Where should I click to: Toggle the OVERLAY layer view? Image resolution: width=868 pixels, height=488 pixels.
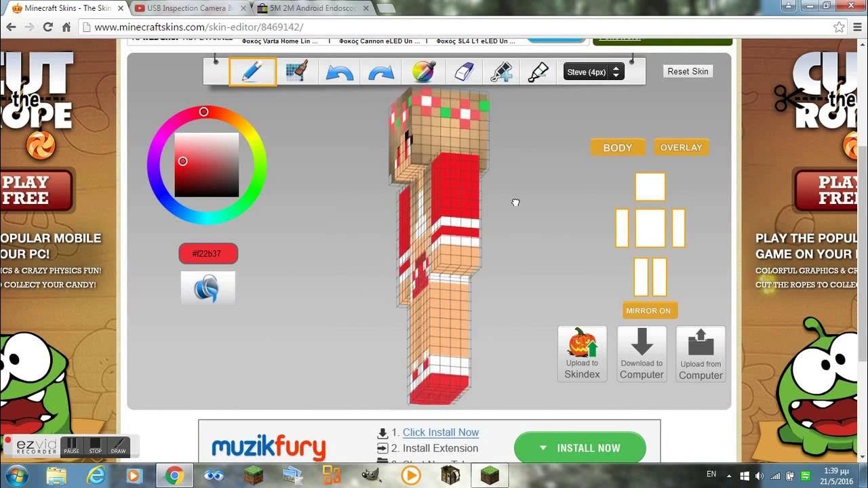(682, 147)
